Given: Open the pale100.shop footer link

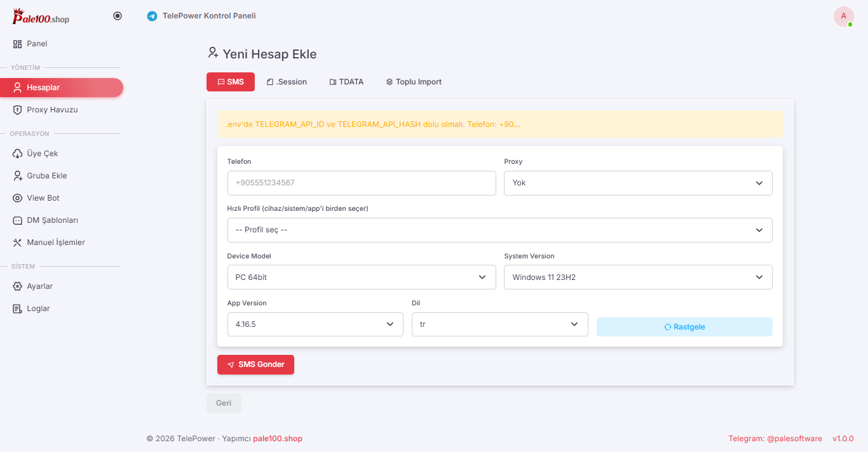Looking at the screenshot, I should pos(278,439).
